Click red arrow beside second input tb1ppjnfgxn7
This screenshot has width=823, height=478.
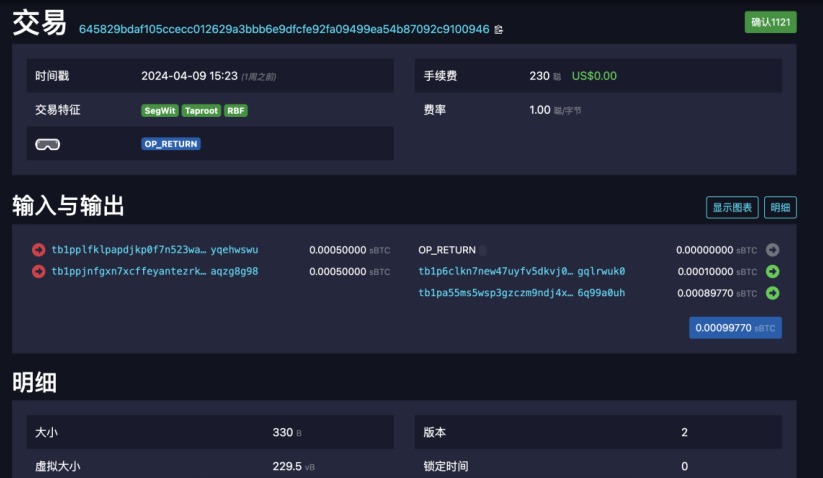39,271
